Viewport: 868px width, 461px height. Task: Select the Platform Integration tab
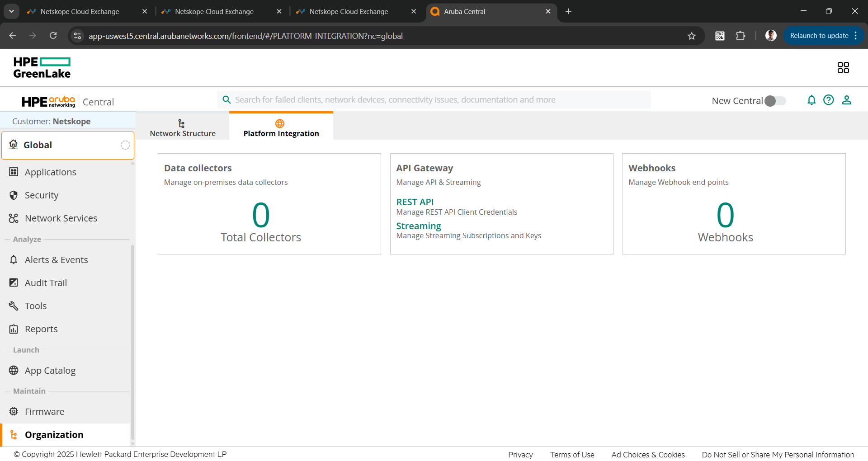click(281, 127)
